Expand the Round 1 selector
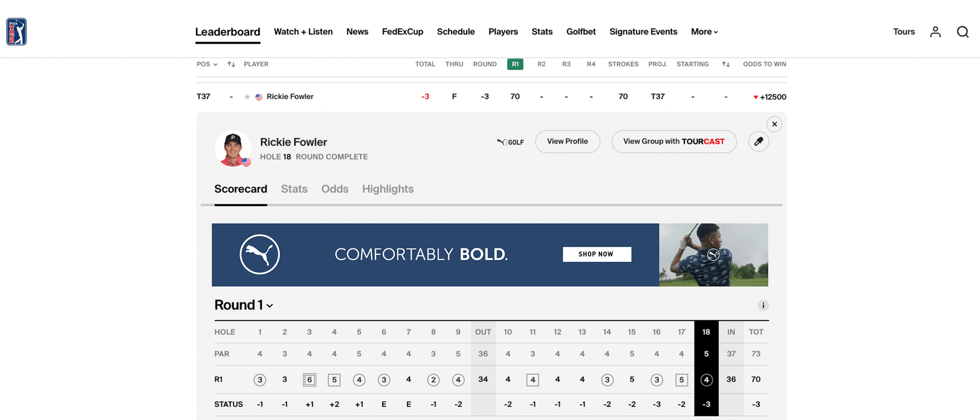Viewport: 980px width, 420px height. 244,305
